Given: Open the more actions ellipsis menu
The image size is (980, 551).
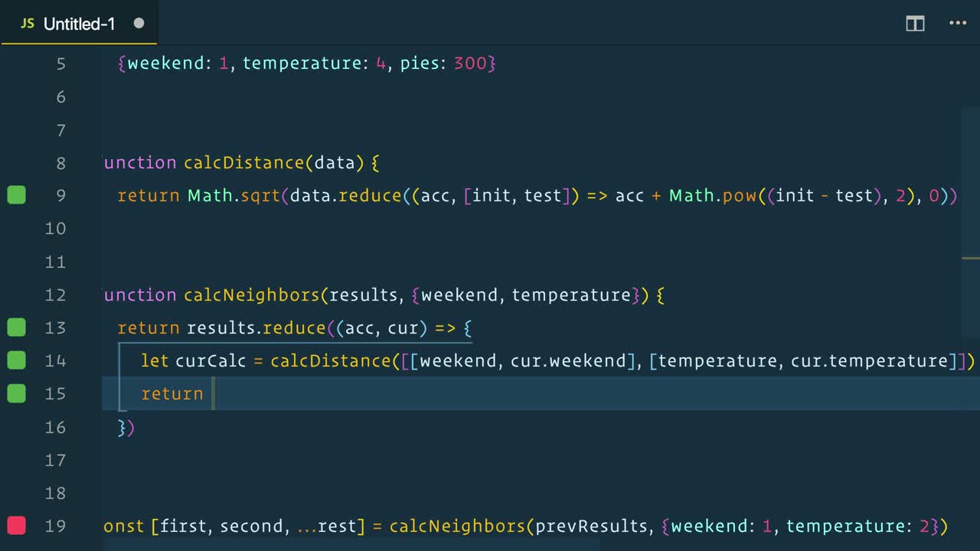Looking at the screenshot, I should coord(958,24).
